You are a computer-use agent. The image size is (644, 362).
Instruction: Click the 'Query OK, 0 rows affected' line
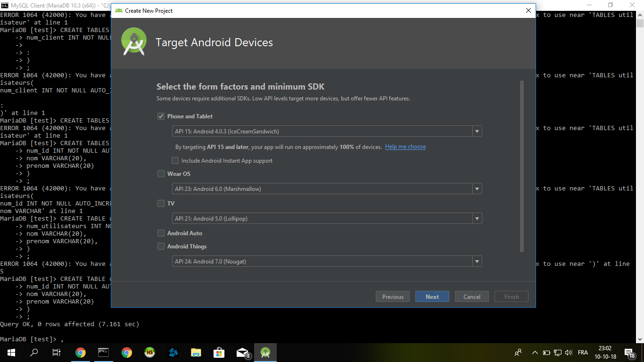pos(70,324)
